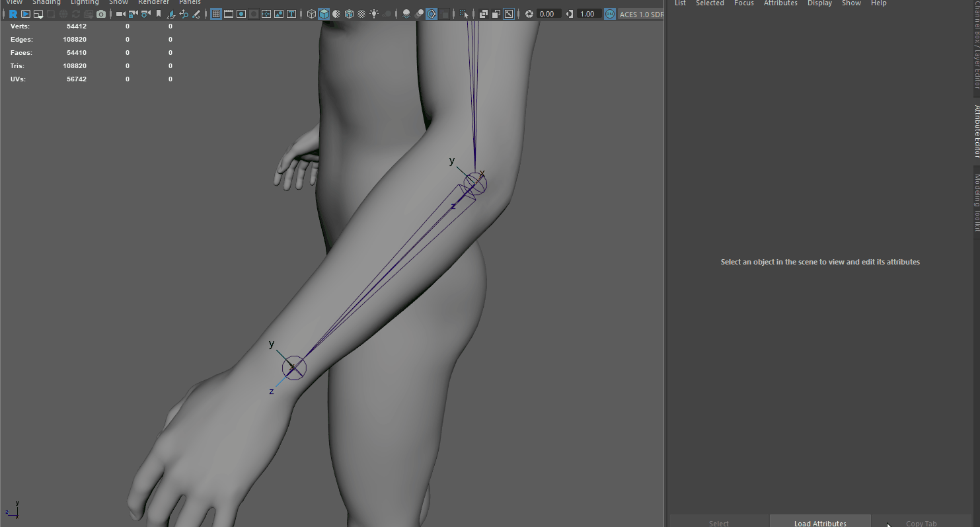
Task: Switch to Wireframe display cube icon
Action: click(311, 14)
